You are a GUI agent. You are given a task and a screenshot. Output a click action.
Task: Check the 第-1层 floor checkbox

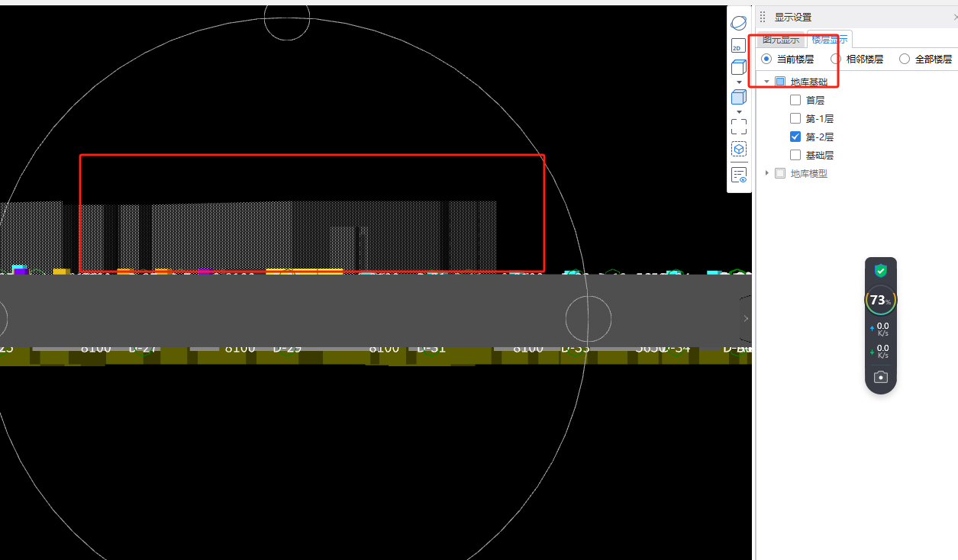pyautogui.click(x=795, y=118)
